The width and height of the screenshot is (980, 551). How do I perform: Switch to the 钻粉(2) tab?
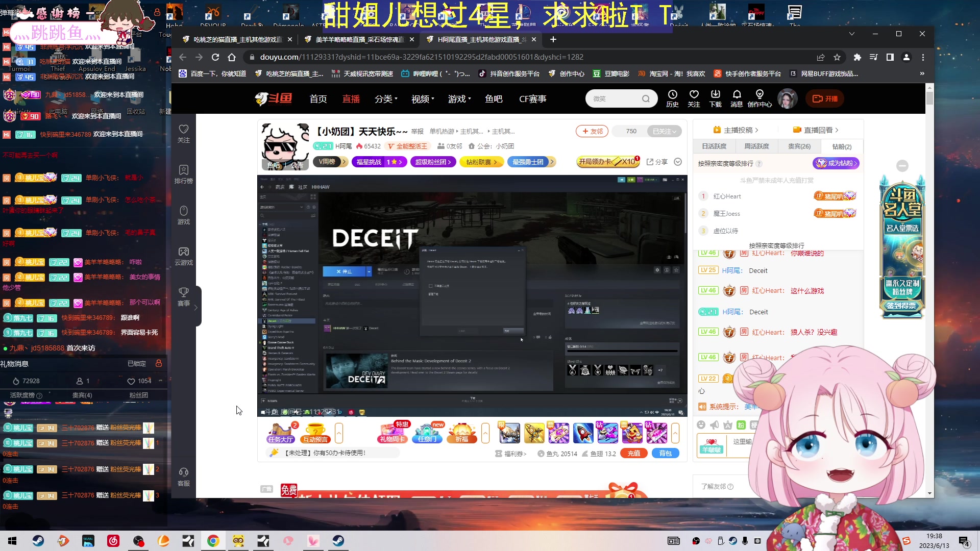[842, 146]
